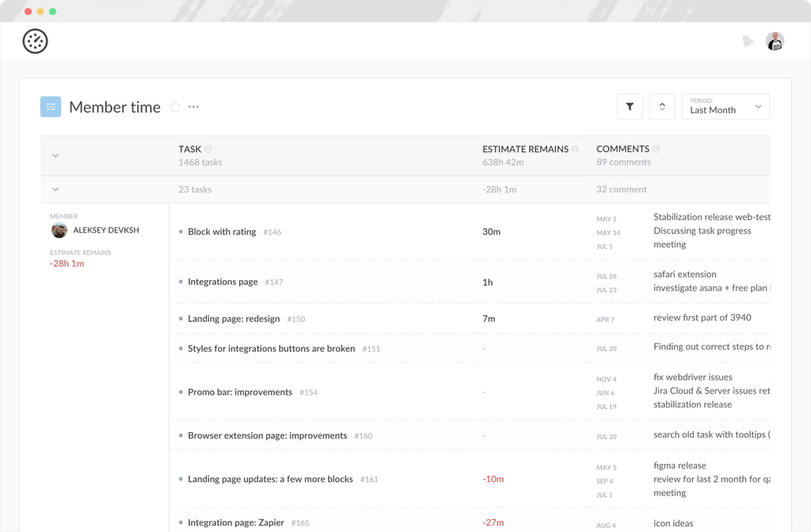This screenshot has width=811, height=532.
Task: Click the timer app logo icon
Action: pyautogui.click(x=35, y=41)
